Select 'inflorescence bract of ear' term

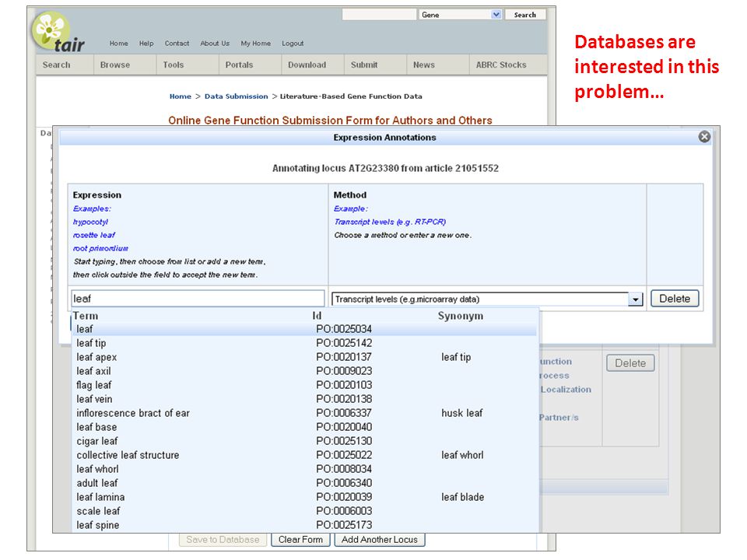point(304,413)
